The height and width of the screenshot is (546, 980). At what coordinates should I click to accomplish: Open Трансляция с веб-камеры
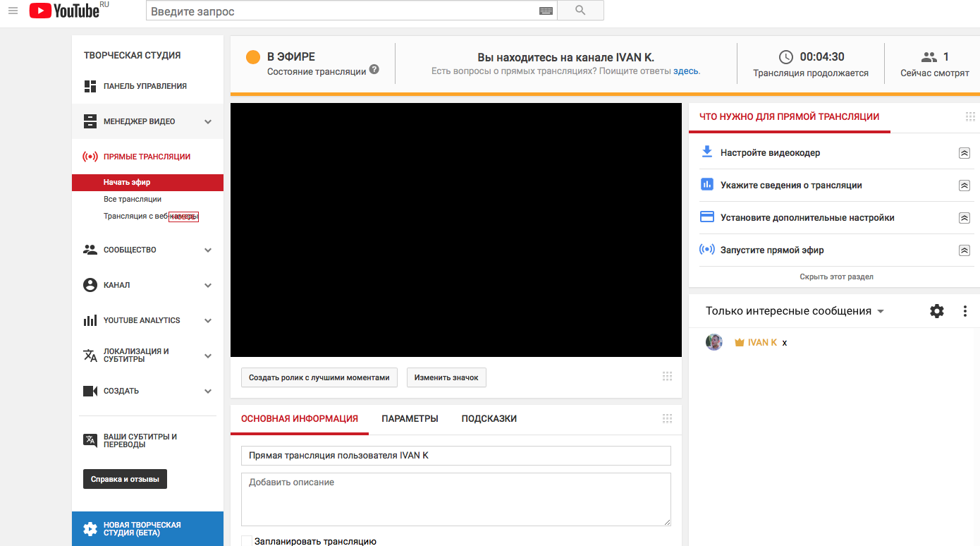151,216
